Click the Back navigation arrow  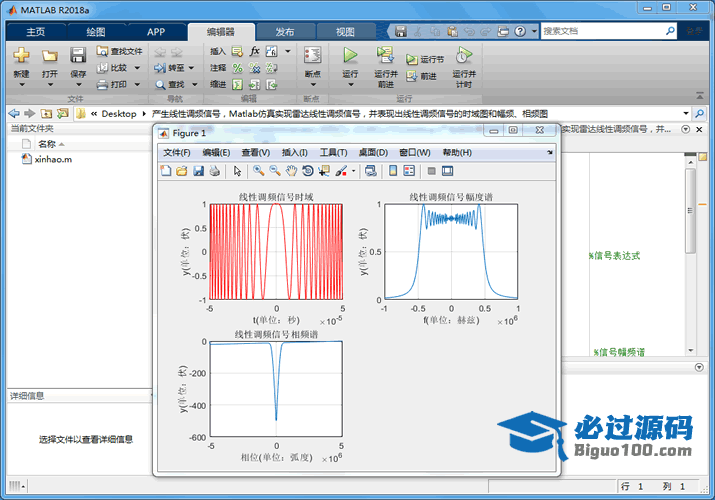14,113
